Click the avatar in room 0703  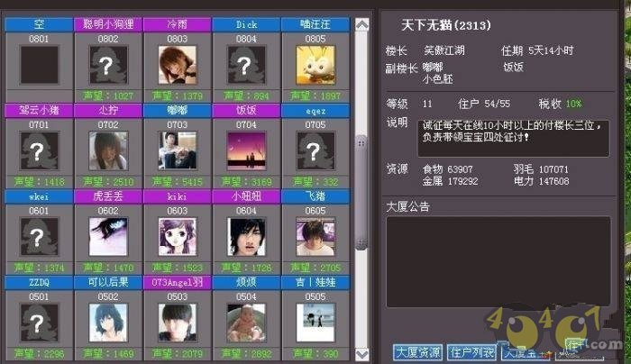click(178, 150)
